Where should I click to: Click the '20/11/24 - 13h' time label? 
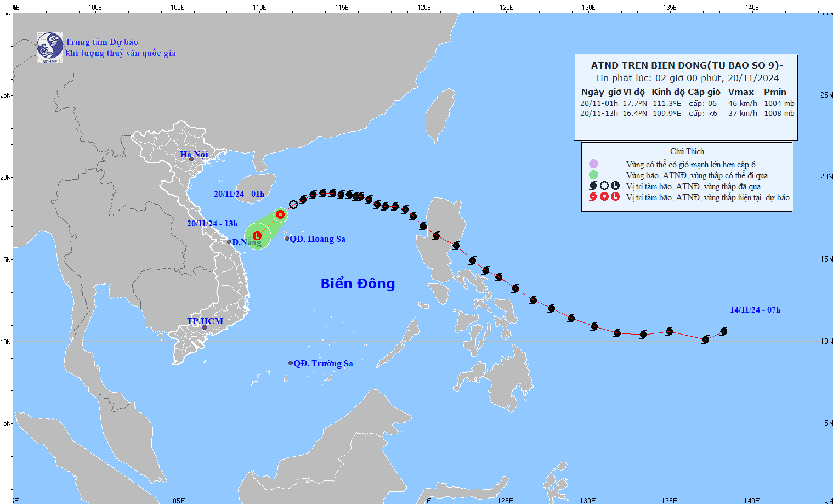click(212, 224)
